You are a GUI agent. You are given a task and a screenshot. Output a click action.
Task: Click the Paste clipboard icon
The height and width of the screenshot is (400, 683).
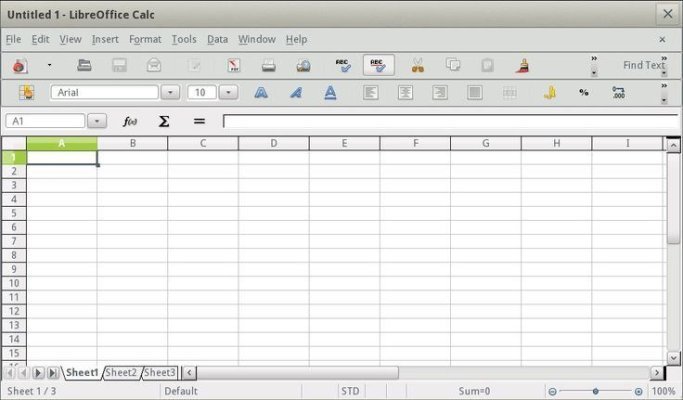(487, 65)
